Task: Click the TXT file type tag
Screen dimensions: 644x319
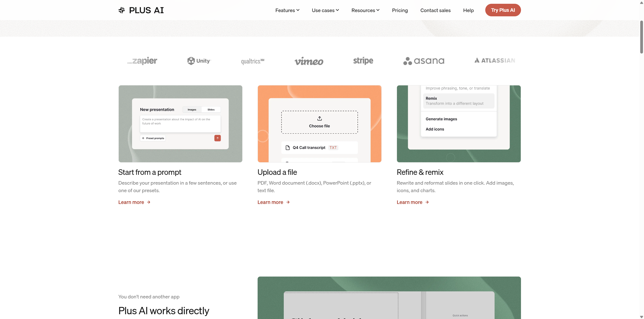Action: click(x=333, y=148)
